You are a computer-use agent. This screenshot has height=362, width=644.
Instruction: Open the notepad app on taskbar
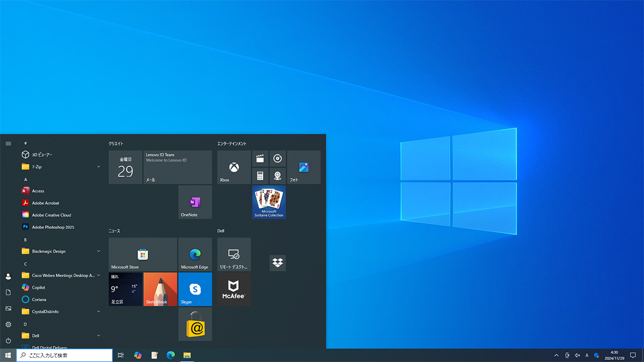pos(155,355)
